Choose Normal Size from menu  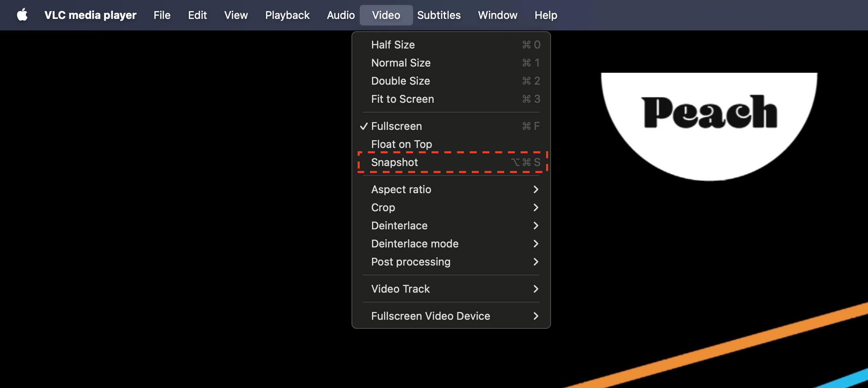click(x=401, y=63)
